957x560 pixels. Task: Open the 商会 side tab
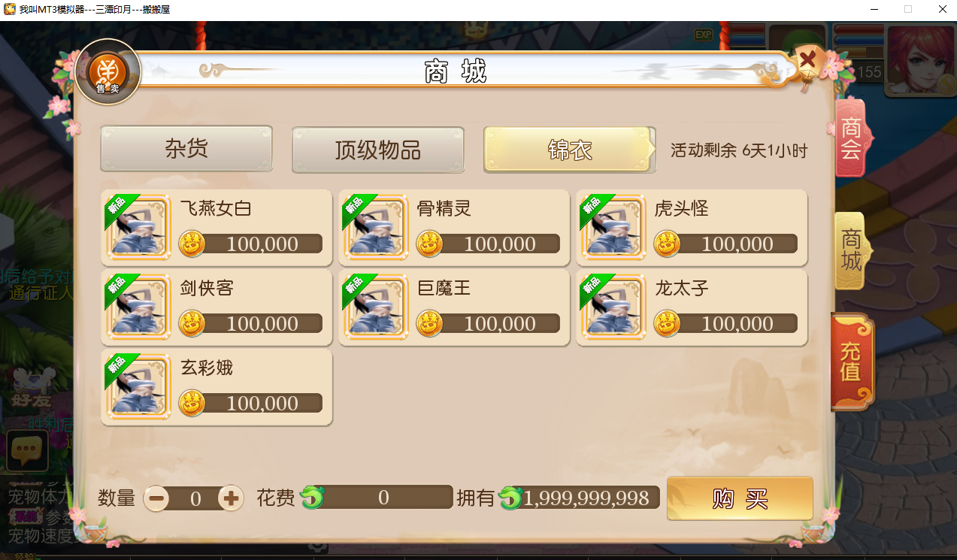(852, 138)
